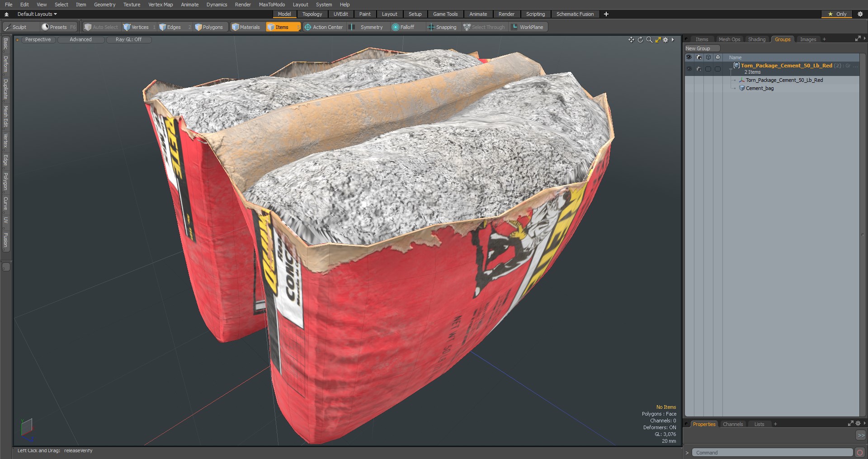Open the layout settings gear top right
868x459 pixels.
click(860, 14)
